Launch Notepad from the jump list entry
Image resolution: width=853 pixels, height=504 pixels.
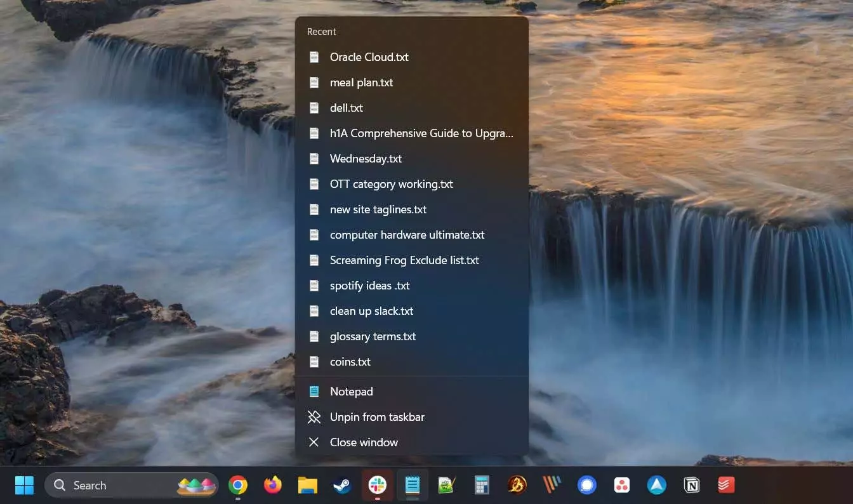click(x=351, y=392)
